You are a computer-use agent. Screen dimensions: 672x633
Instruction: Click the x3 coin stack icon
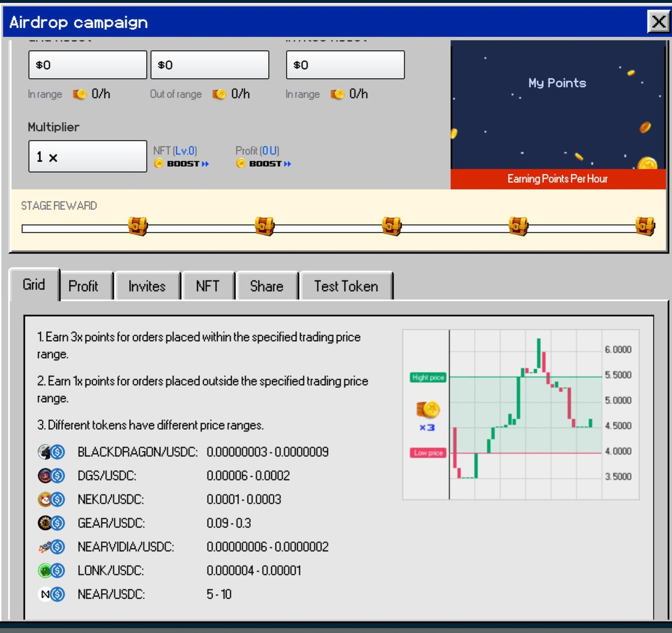pyautogui.click(x=428, y=411)
